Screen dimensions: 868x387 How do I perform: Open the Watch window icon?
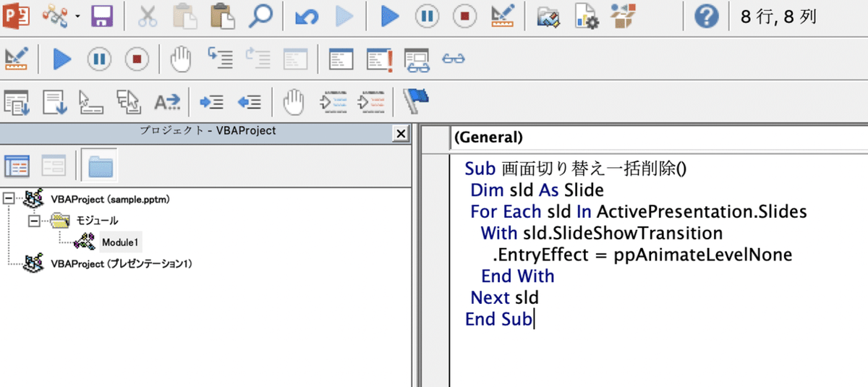coord(417,59)
